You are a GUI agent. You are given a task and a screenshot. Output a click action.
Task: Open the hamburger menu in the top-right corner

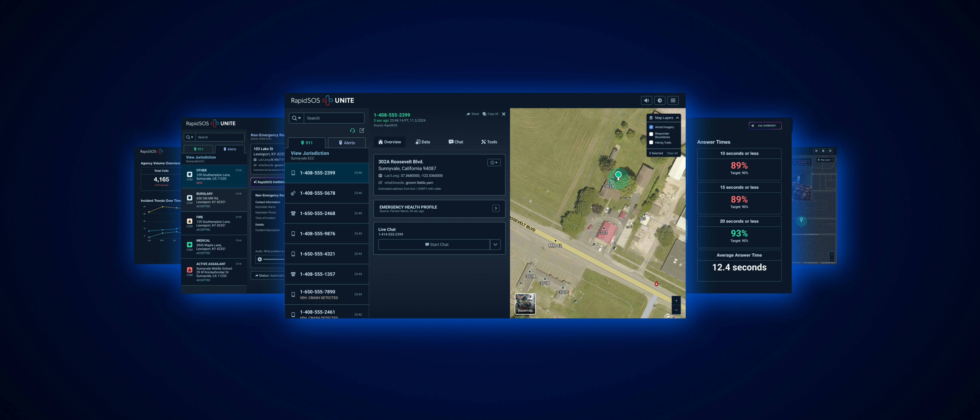[x=673, y=100]
